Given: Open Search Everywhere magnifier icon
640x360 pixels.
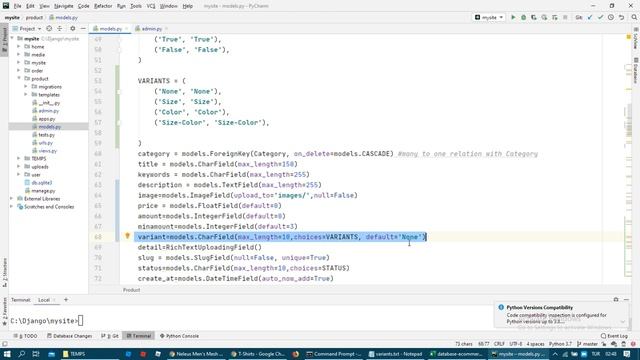Looking at the screenshot, I should coord(634,18).
